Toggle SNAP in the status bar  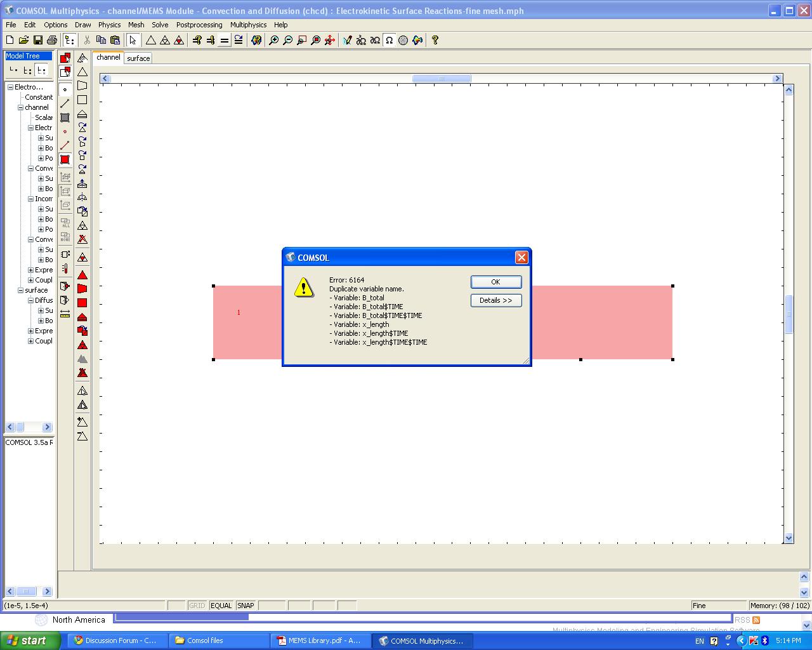click(x=246, y=606)
